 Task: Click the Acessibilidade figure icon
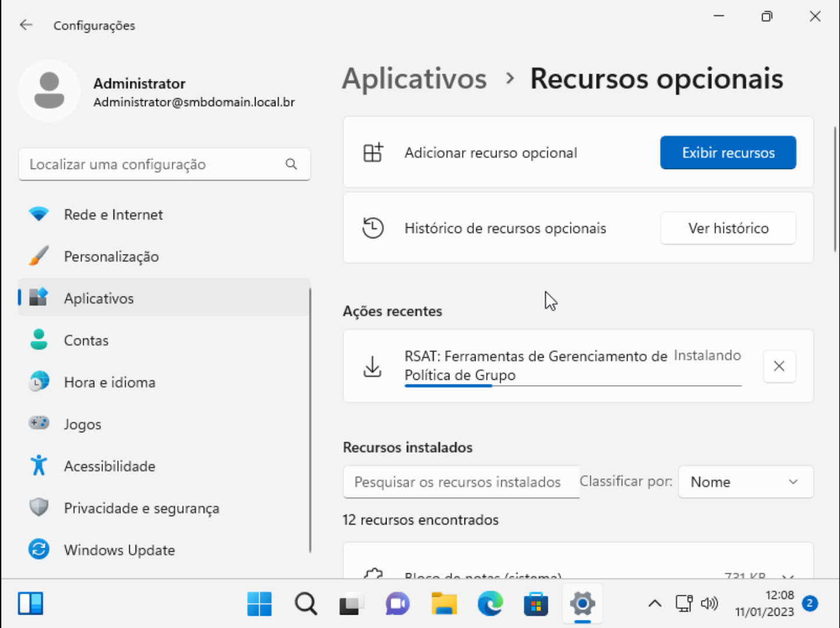[x=39, y=465]
